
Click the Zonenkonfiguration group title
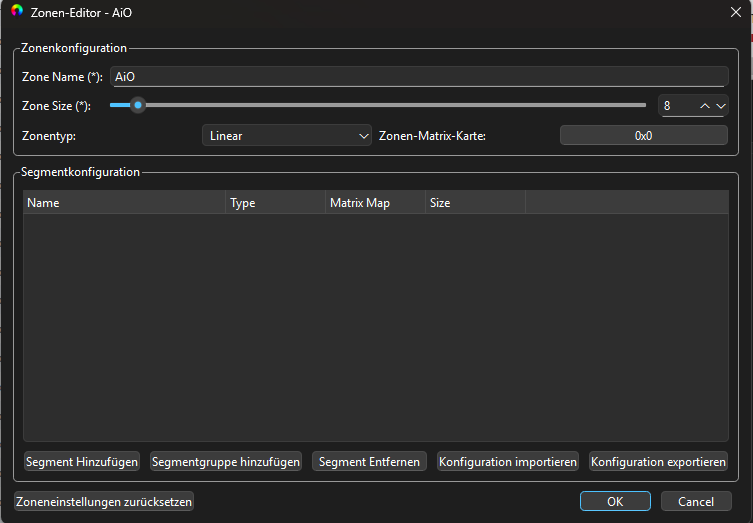pos(74,48)
